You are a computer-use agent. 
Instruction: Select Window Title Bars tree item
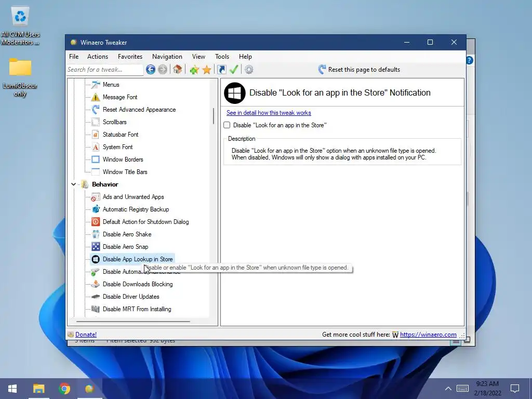[125, 171]
